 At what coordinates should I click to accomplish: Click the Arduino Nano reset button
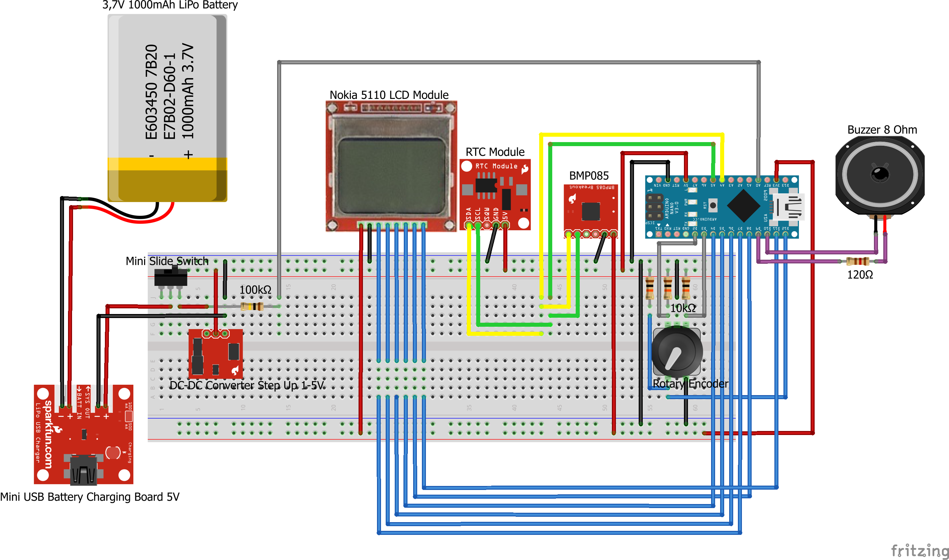click(712, 206)
